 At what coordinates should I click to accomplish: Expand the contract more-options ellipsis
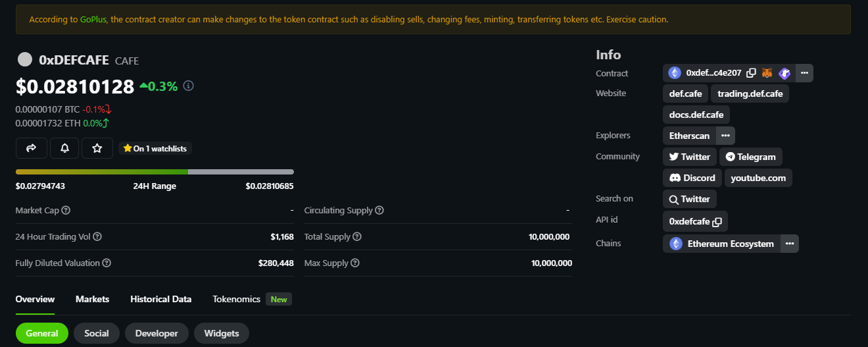point(804,73)
